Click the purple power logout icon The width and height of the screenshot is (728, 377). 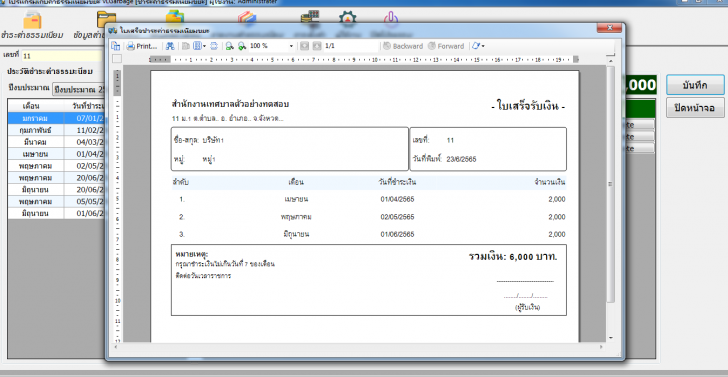point(391,18)
